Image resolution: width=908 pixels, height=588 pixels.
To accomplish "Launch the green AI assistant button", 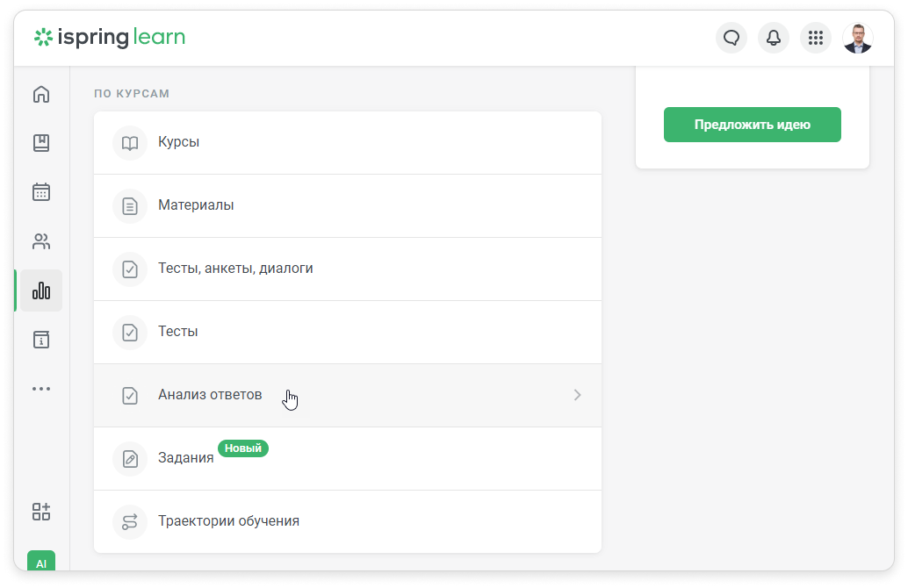I will (x=41, y=562).
